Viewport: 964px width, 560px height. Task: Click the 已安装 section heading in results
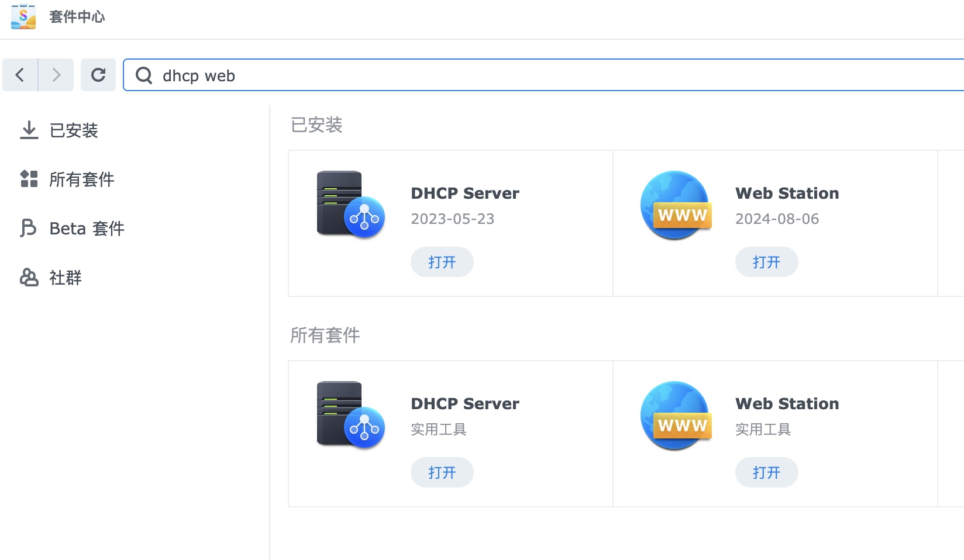coord(316,125)
